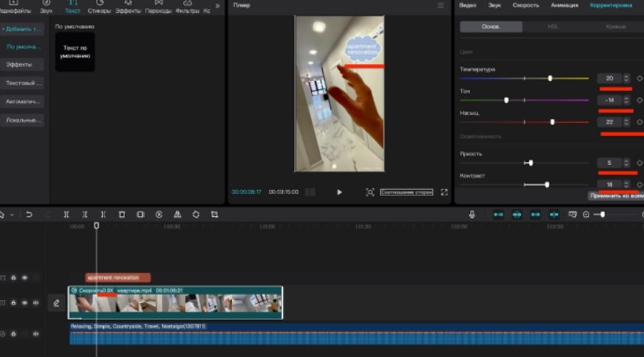
Task: Click the Undo arrow in timeline toolbar
Action: [29, 214]
